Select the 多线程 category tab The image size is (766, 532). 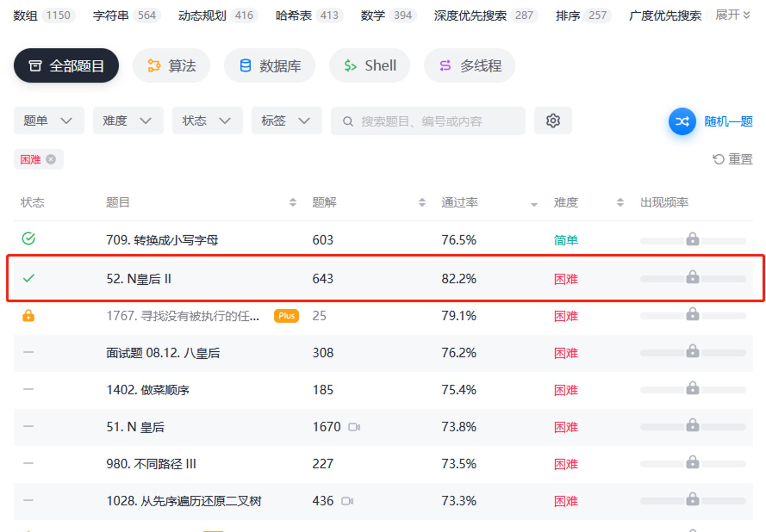point(470,65)
